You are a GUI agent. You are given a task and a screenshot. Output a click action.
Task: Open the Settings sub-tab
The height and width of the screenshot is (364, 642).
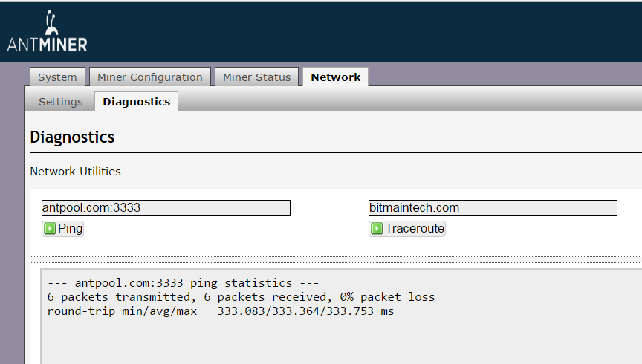click(61, 102)
